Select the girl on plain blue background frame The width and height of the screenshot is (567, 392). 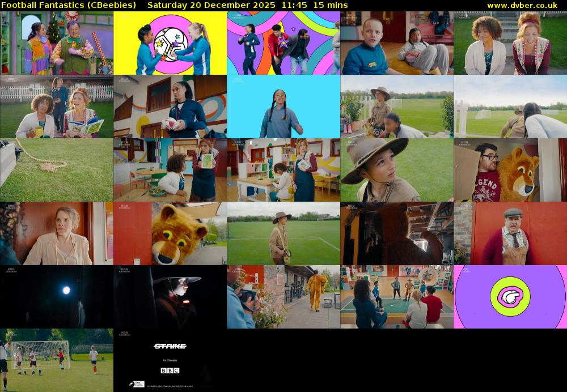point(283,107)
